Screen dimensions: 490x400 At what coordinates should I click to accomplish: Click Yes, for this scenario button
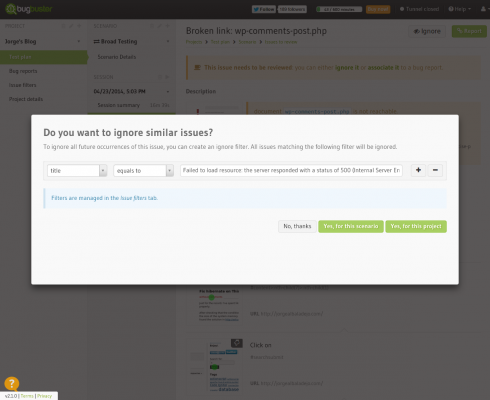point(351,226)
